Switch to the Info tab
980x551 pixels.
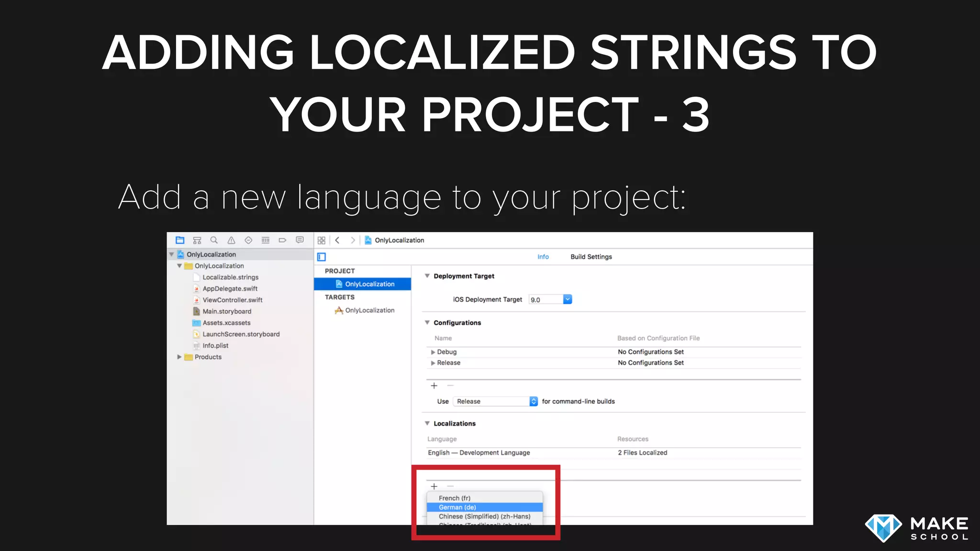tap(543, 257)
